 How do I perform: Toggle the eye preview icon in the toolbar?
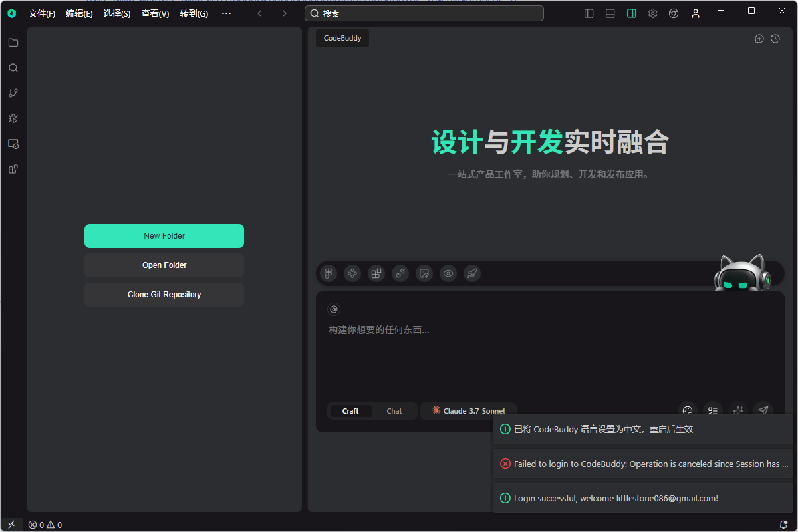pyautogui.click(x=448, y=273)
